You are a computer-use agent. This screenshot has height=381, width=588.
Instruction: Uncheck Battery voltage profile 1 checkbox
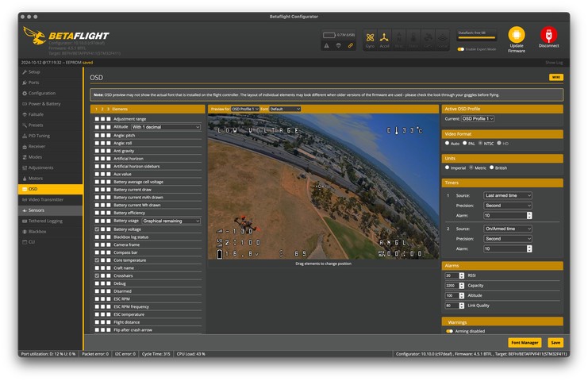pos(97,229)
